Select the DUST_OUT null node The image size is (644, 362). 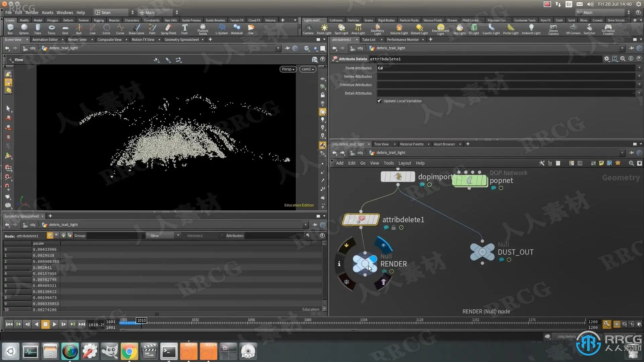coord(482,252)
